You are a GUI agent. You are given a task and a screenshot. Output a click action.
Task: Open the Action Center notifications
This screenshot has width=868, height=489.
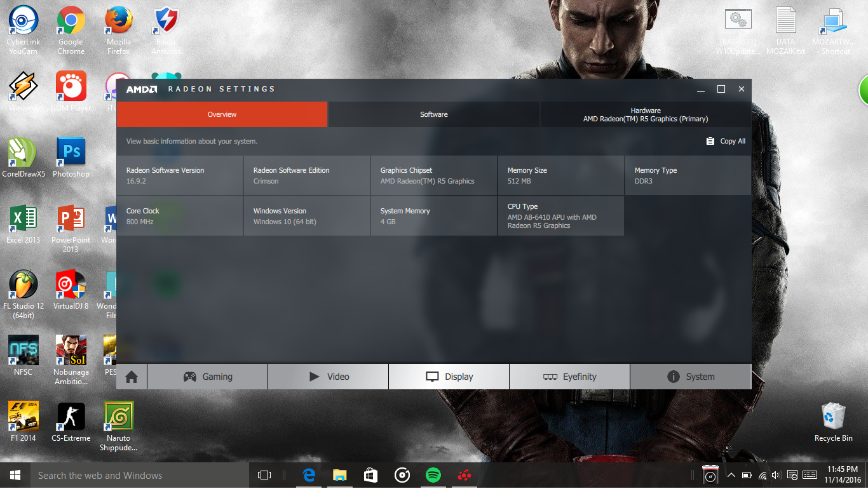[x=792, y=475]
